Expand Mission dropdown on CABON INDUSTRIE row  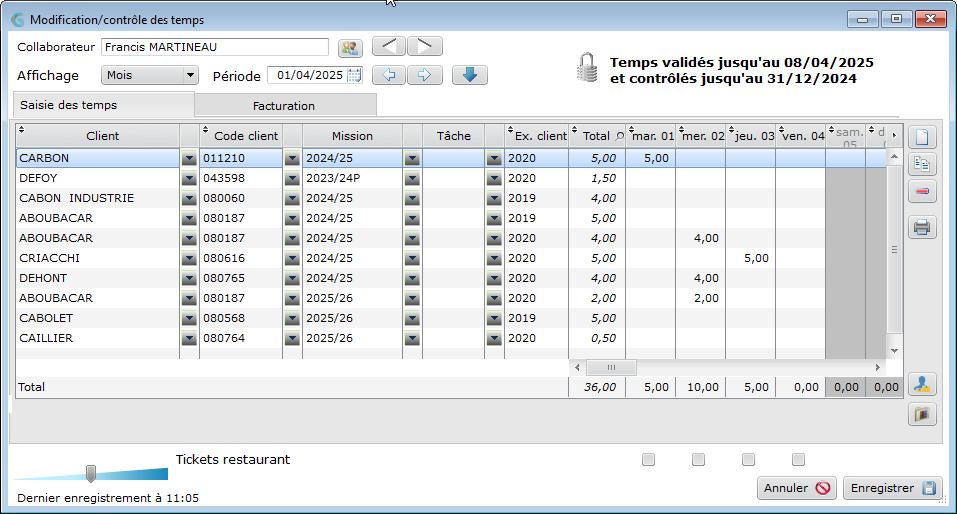click(x=413, y=199)
